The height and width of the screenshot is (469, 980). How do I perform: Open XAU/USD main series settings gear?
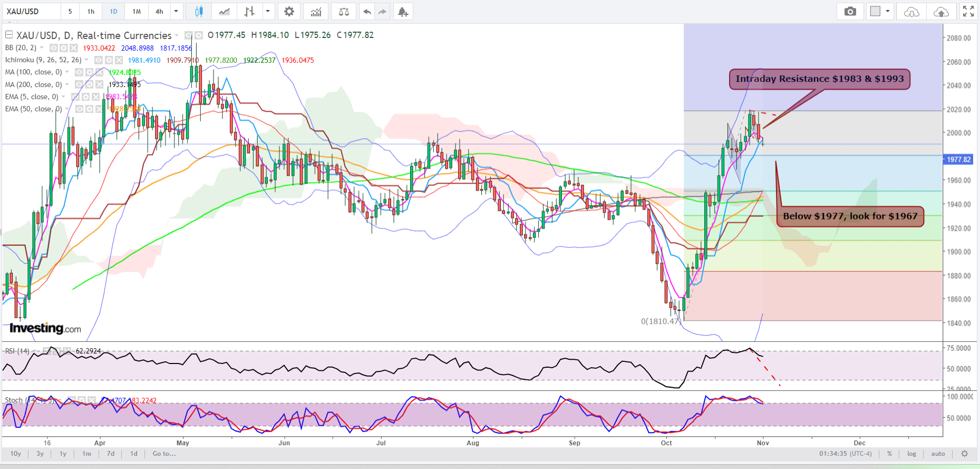(x=198, y=35)
